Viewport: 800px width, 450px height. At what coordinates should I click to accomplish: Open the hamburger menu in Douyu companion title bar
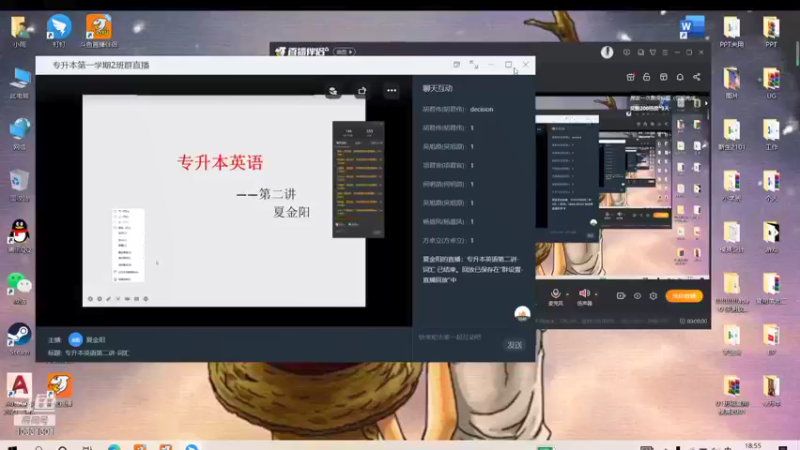[x=665, y=52]
